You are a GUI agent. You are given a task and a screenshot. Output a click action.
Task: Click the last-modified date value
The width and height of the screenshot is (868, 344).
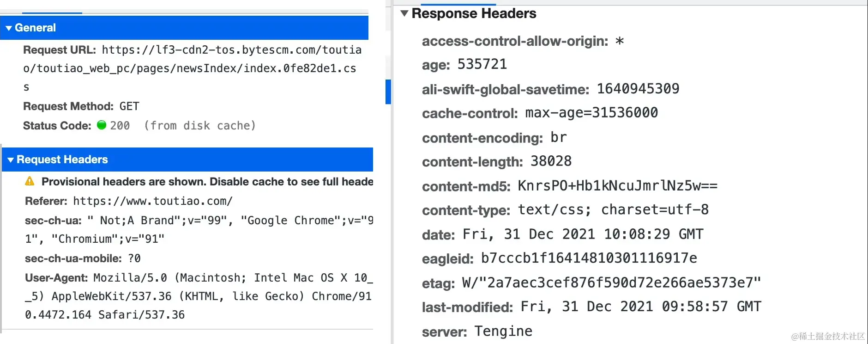(x=641, y=307)
